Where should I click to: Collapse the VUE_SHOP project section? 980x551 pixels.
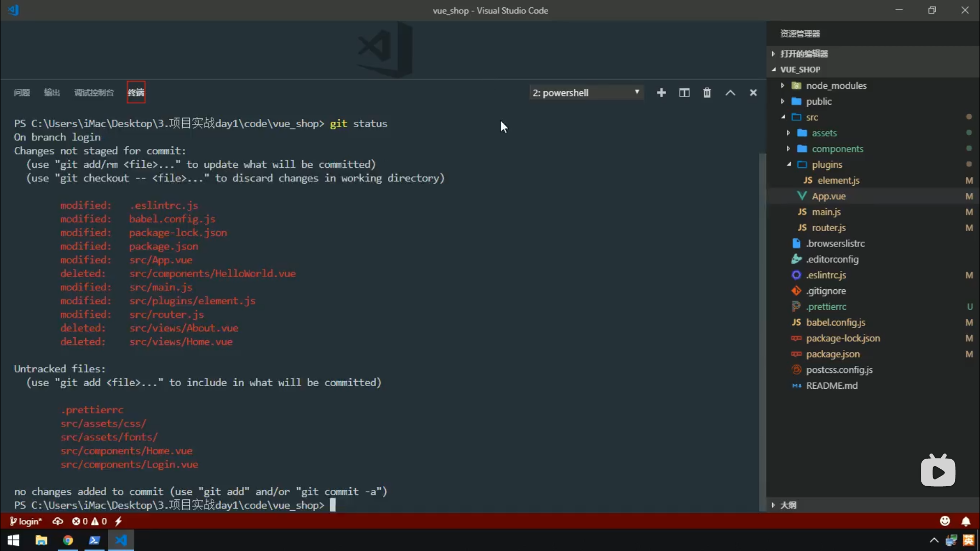[873, 69]
